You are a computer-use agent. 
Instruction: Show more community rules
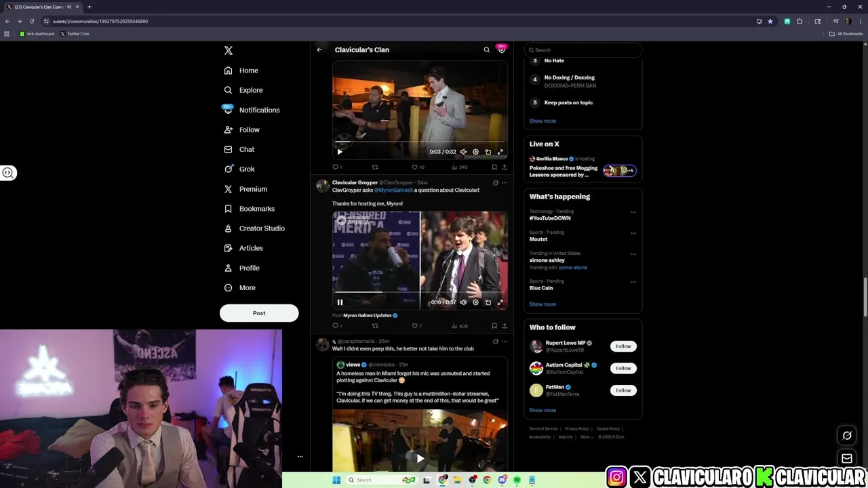[x=542, y=121]
